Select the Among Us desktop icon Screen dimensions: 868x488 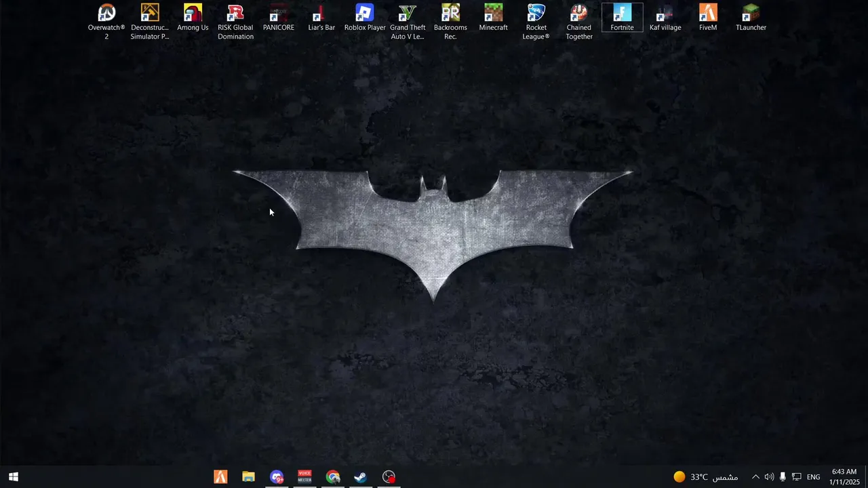[x=193, y=18]
